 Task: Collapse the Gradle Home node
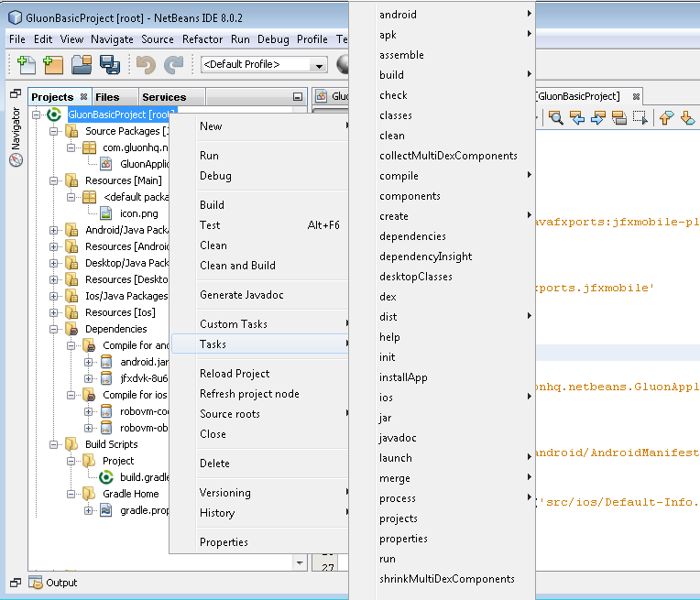pos(71,494)
